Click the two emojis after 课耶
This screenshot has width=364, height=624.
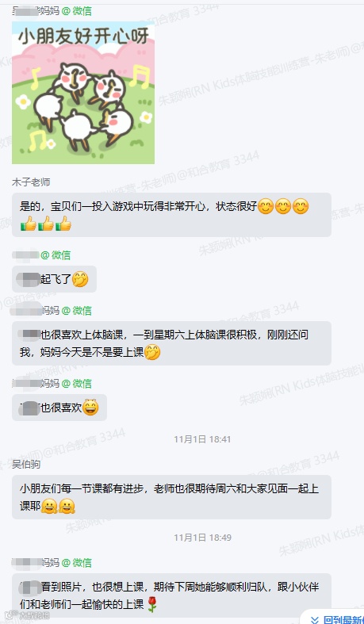pos(58,506)
